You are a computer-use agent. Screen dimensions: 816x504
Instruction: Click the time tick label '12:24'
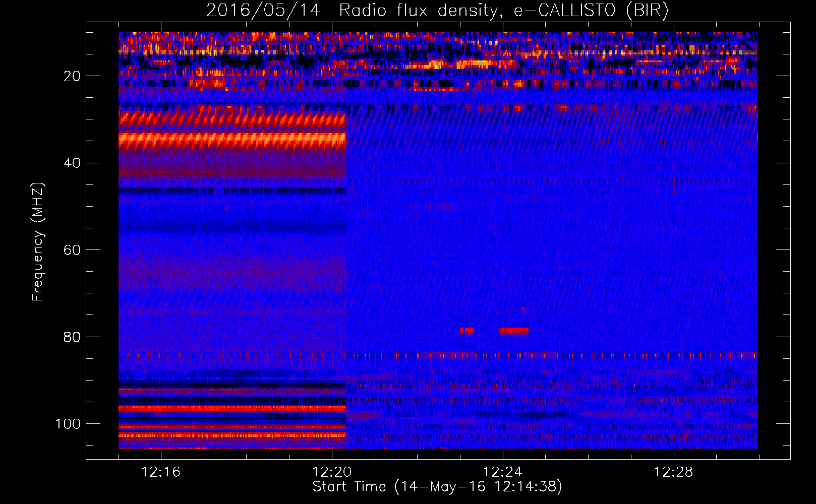(x=503, y=472)
